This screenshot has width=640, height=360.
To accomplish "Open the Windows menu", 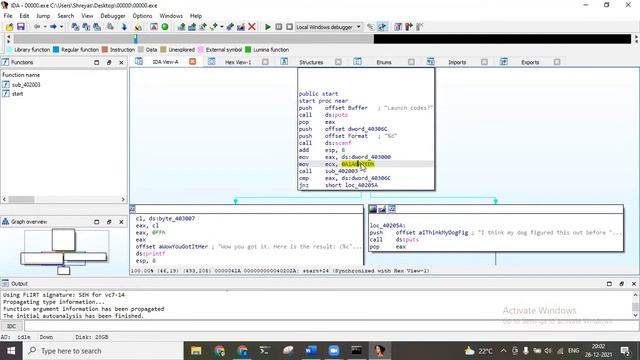I will (171, 16).
